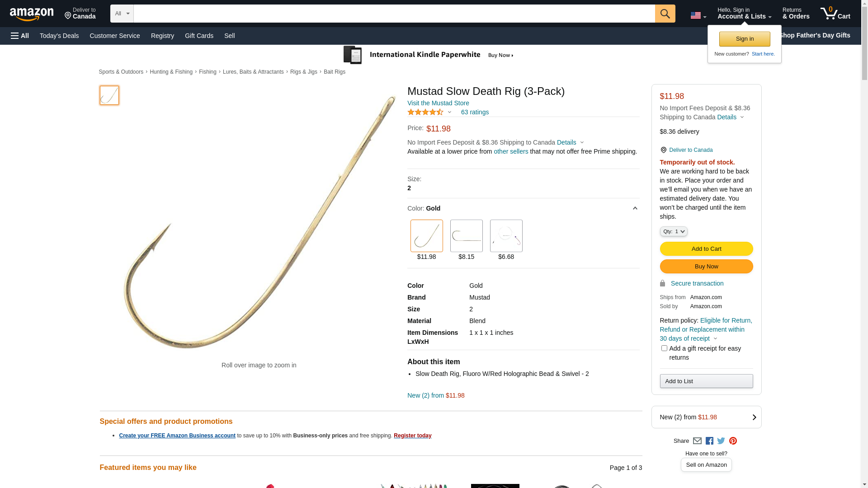This screenshot has height=488, width=868.
Task: Go to Amazon home logo
Action: coord(32,14)
